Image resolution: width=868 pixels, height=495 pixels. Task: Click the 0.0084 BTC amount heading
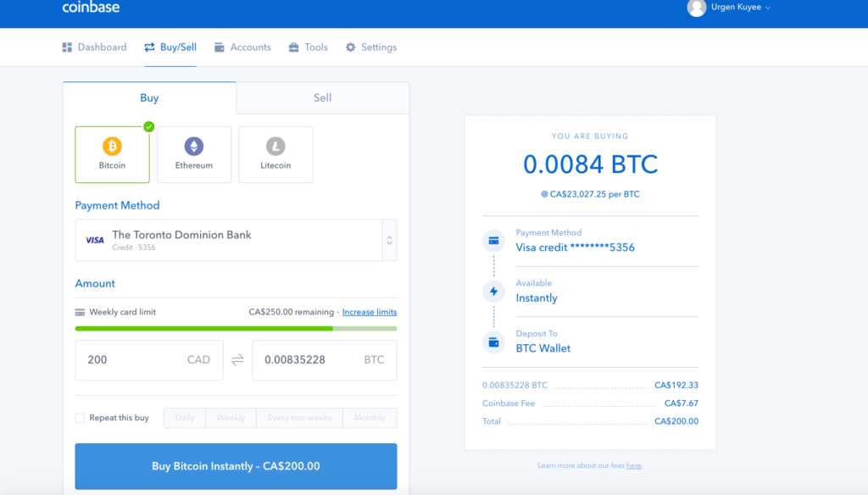[x=590, y=164]
